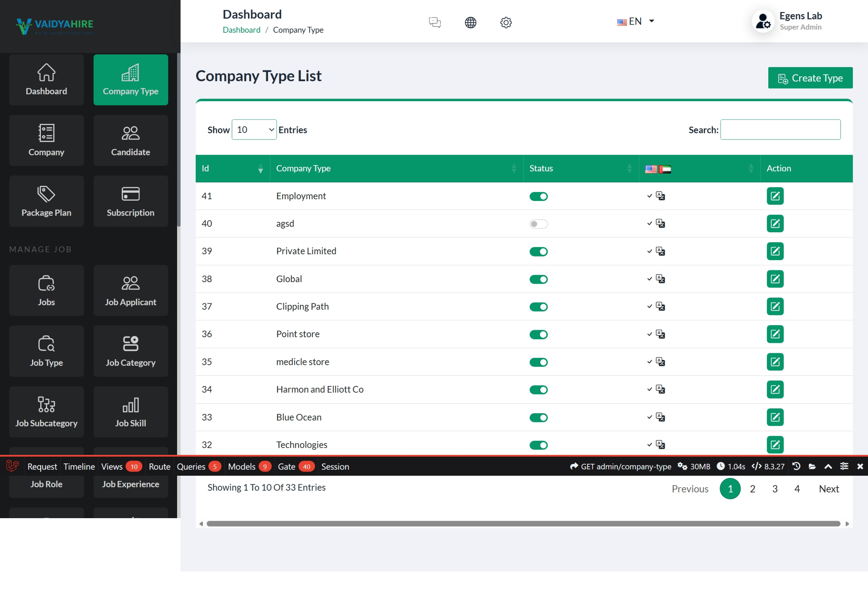Image resolution: width=868 pixels, height=590 pixels.
Task: Go to pagination page 2
Action: point(752,489)
